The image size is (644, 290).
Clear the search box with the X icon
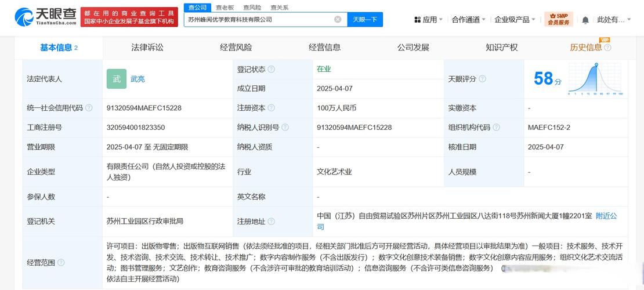(x=338, y=19)
